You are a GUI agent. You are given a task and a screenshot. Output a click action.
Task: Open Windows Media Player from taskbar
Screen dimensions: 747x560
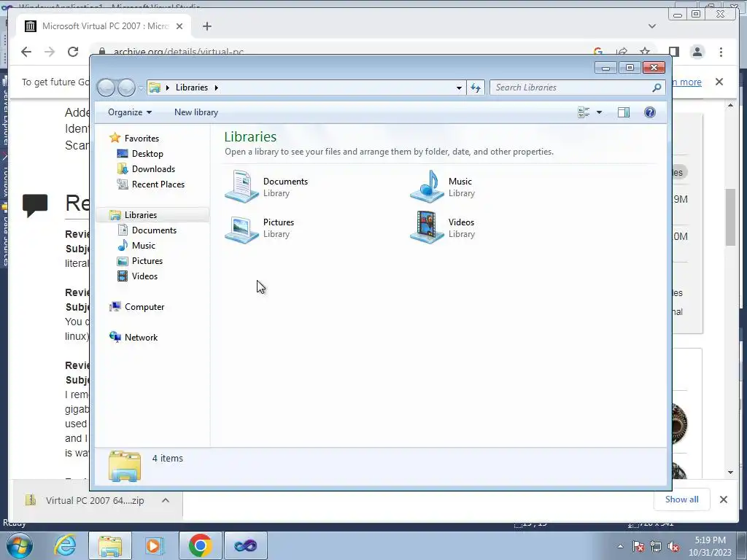click(154, 545)
